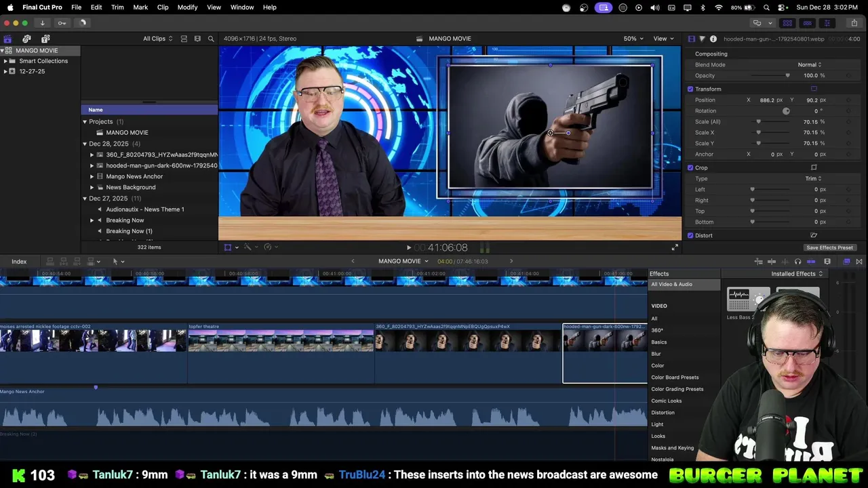
Task: Select Audionautix - News Theme 1 clip
Action: (x=144, y=209)
